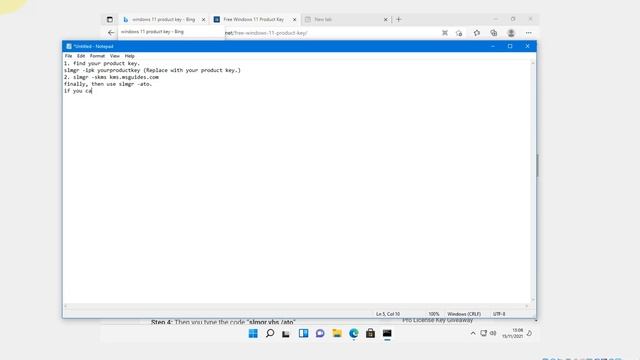Close the New tab in Edge
This screenshot has width=640, height=360.
coord(385,20)
